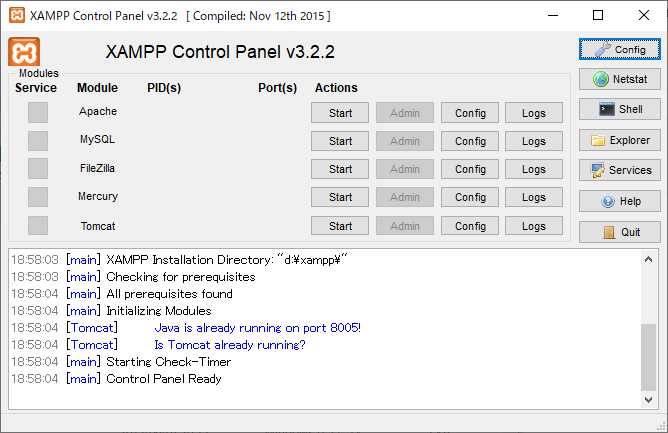
Task: Open the Services button
Action: coord(619,171)
